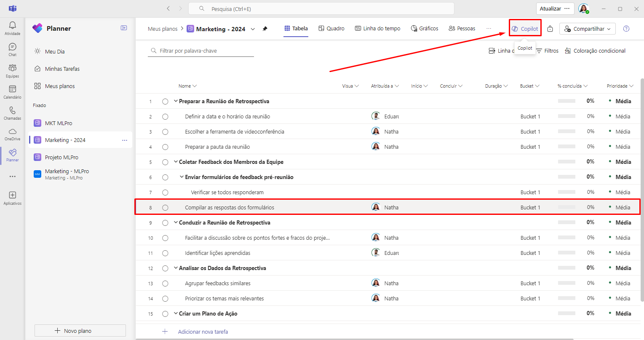644x340 pixels.
Task: Click Meus planos breadcrumb link
Action: 163,29
